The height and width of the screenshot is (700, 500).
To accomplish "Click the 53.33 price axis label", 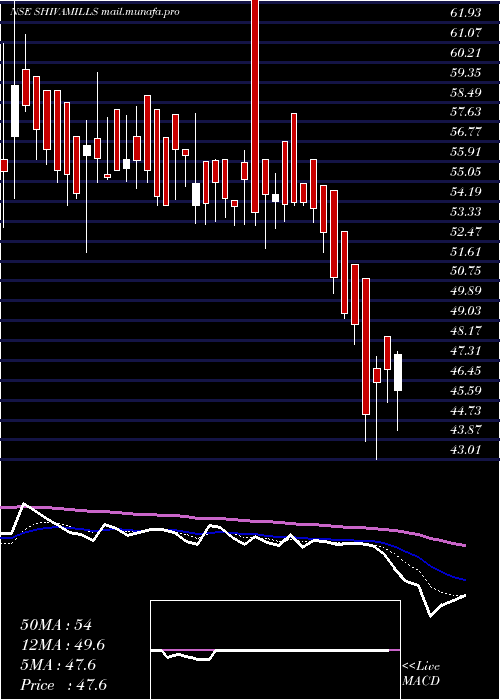I will [x=466, y=211].
